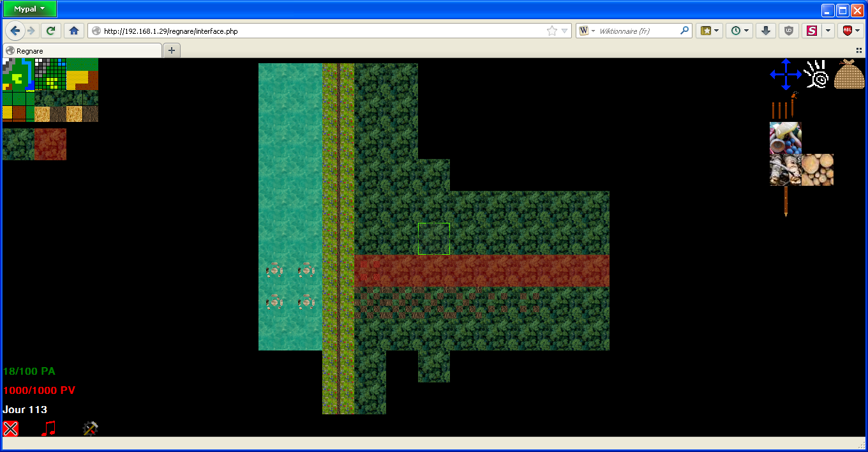
Task: Open the address bar history dropdown arrow
Action: point(565,31)
